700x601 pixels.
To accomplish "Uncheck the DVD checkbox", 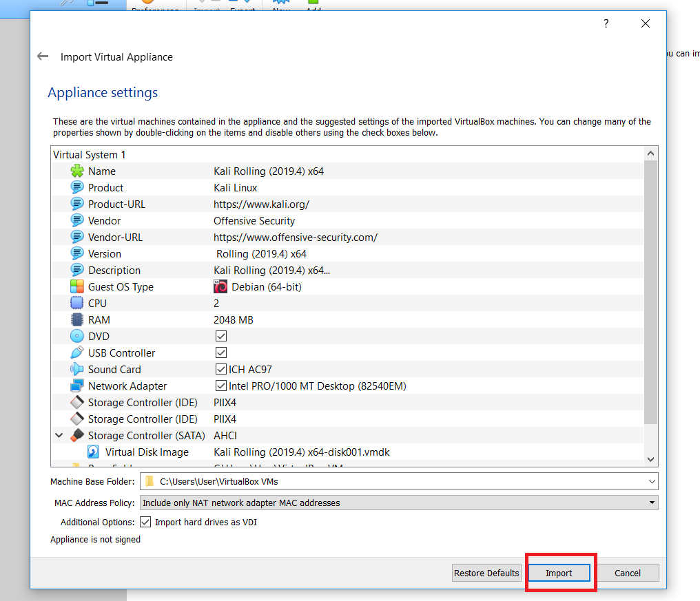I will (x=221, y=337).
